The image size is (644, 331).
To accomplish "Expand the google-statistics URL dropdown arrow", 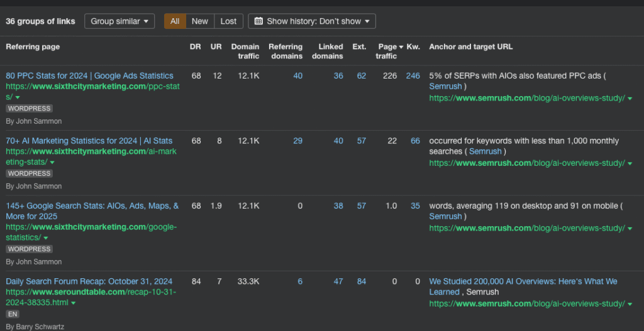I will 46,238.
